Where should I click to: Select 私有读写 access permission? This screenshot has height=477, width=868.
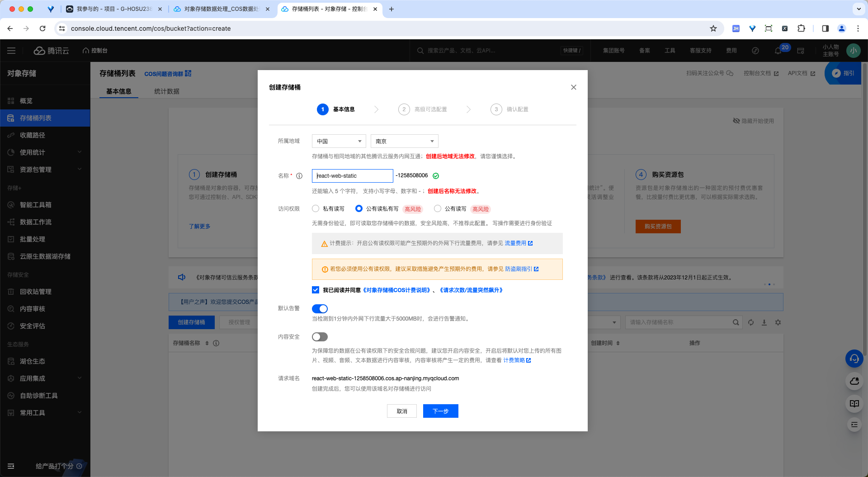pos(316,208)
